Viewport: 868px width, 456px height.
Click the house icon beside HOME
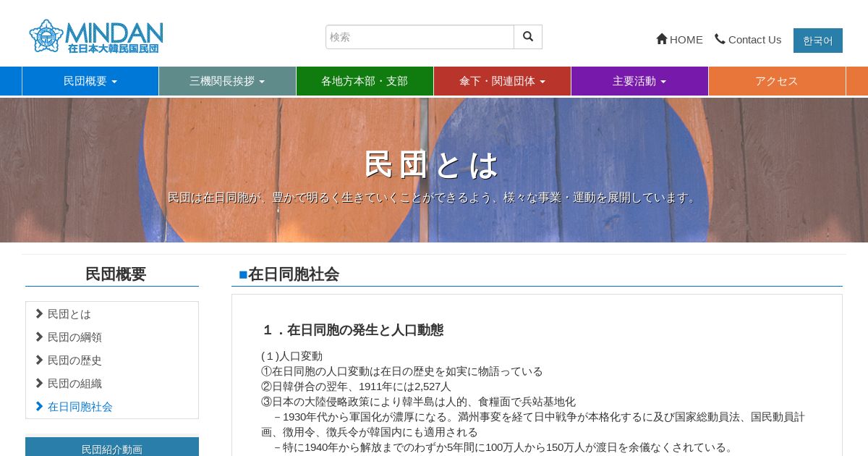tap(662, 39)
